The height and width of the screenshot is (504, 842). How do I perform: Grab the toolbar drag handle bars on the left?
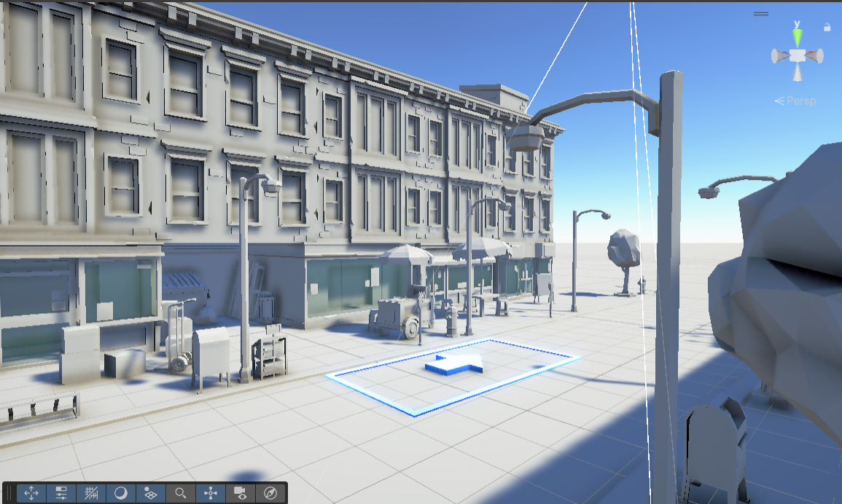click(9, 493)
